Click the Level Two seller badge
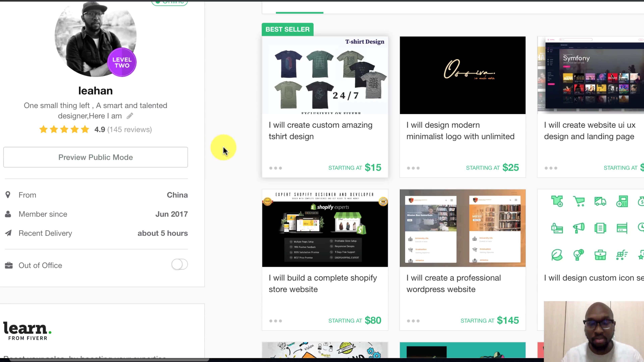The image size is (644, 362). point(122,63)
